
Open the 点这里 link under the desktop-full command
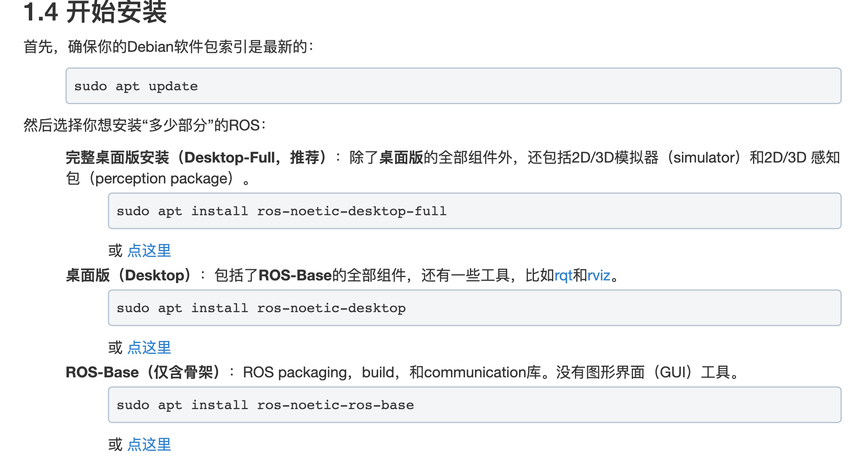pos(149,251)
